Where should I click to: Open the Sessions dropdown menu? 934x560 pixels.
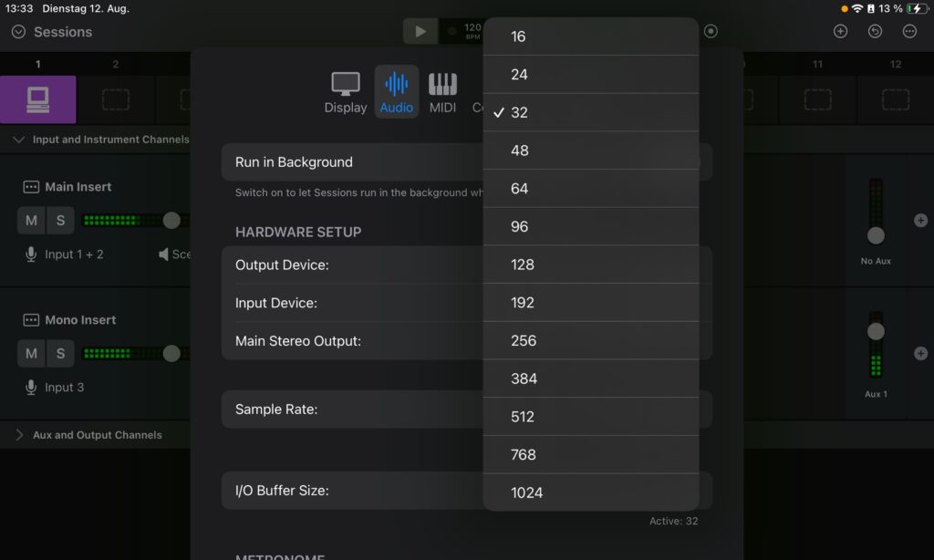[53, 32]
